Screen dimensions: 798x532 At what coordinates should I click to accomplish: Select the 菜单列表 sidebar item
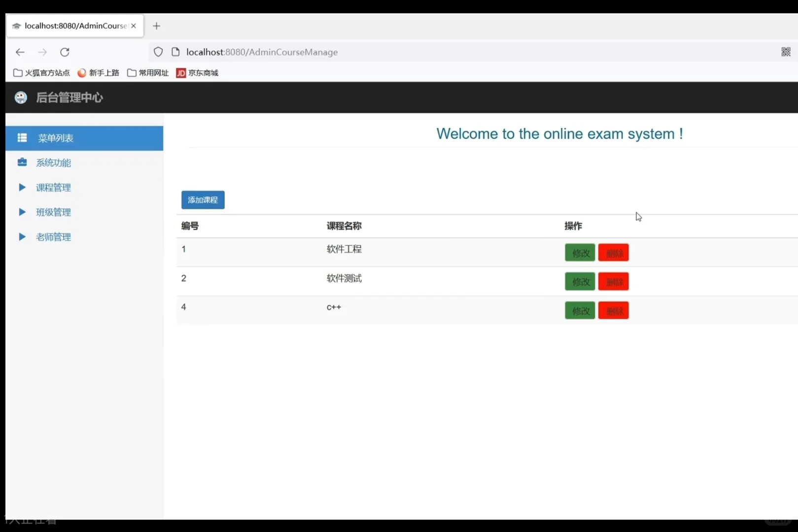pos(84,138)
